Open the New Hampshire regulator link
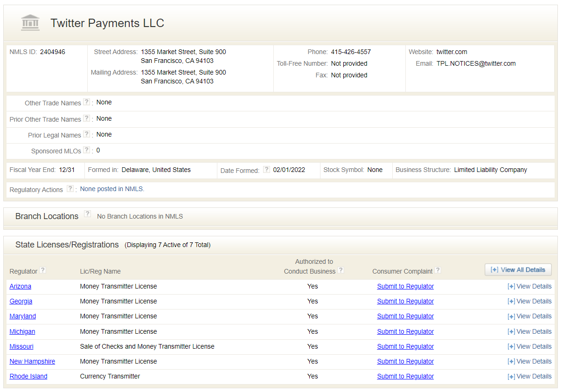 coord(32,361)
